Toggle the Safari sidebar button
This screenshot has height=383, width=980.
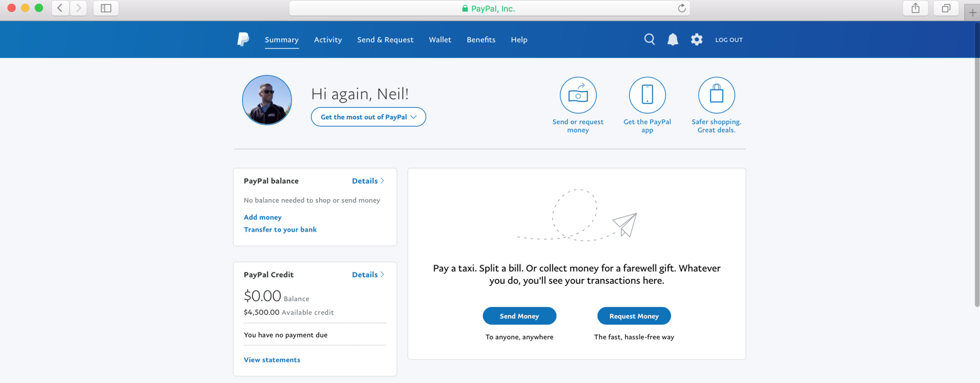(x=106, y=8)
